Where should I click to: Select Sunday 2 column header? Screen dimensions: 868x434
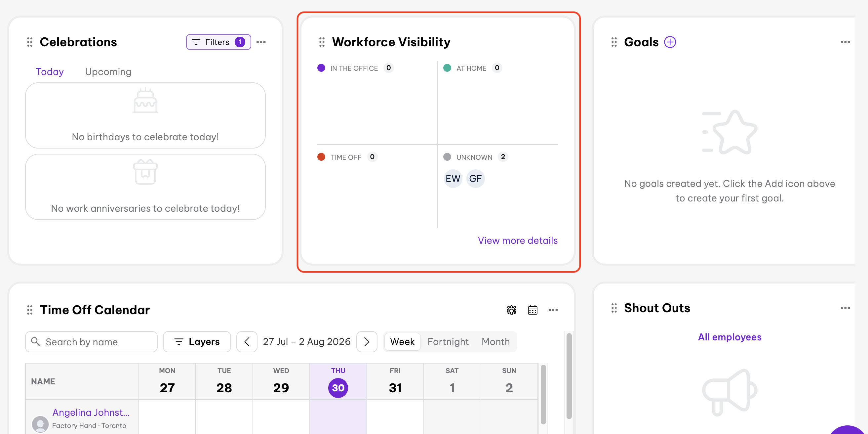click(509, 381)
